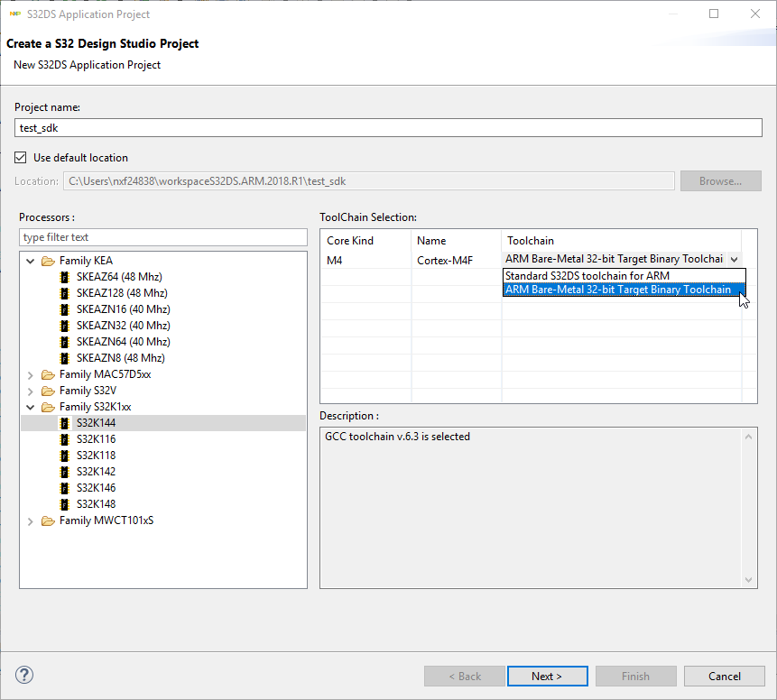Click Description box scroll up arrow

tap(748, 437)
